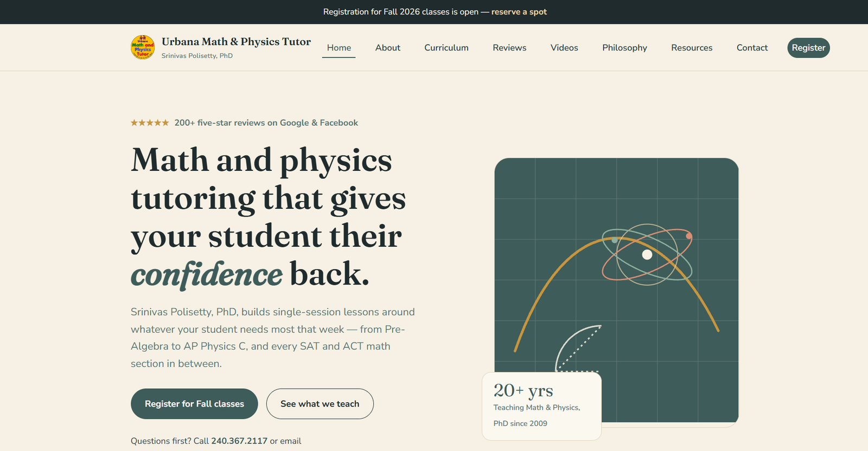The image size is (868, 451).
Task: Click 'Srinivas Polisetty, PhD' subtitle in header
Action: click(x=197, y=56)
